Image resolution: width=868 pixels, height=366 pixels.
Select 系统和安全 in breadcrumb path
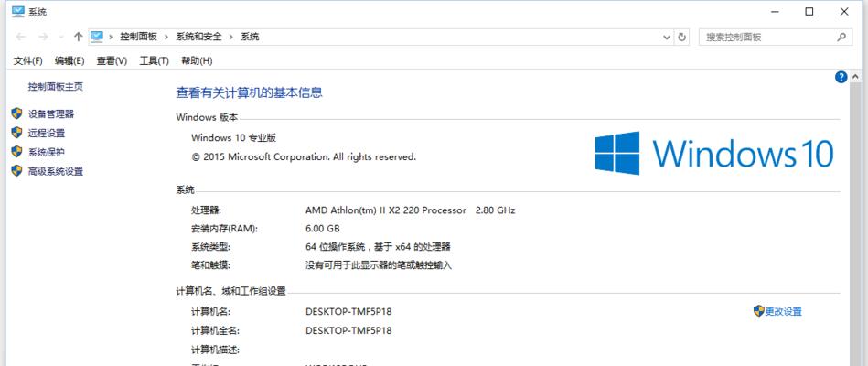[198, 37]
